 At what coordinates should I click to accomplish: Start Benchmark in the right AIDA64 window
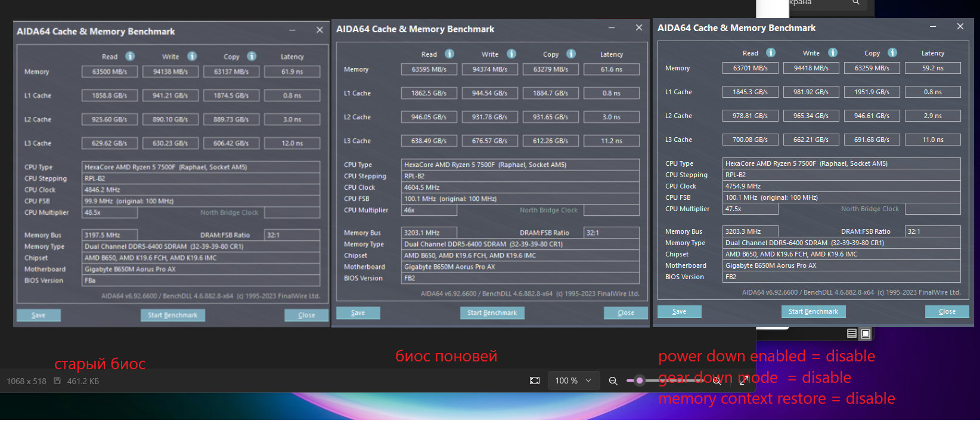814,311
